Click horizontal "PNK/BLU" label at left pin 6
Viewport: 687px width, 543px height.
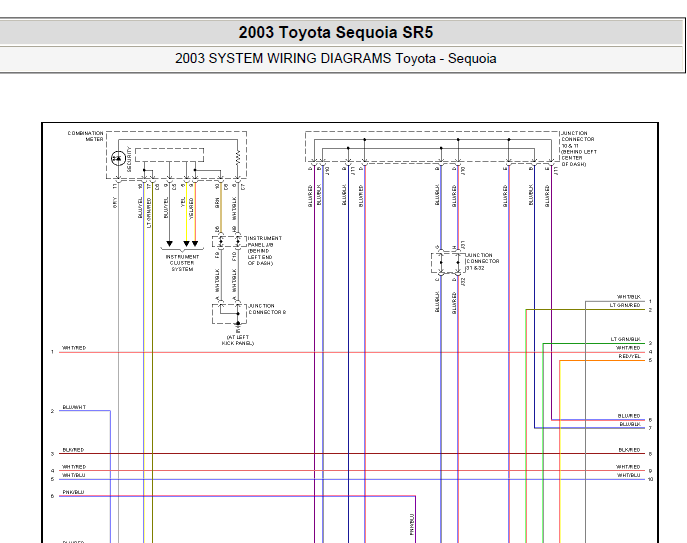(x=73, y=492)
